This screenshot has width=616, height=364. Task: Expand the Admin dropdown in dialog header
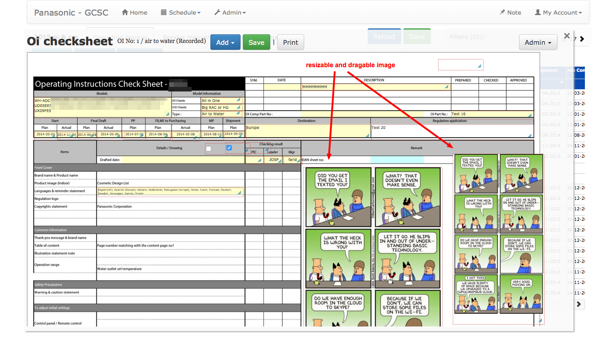pyautogui.click(x=538, y=43)
